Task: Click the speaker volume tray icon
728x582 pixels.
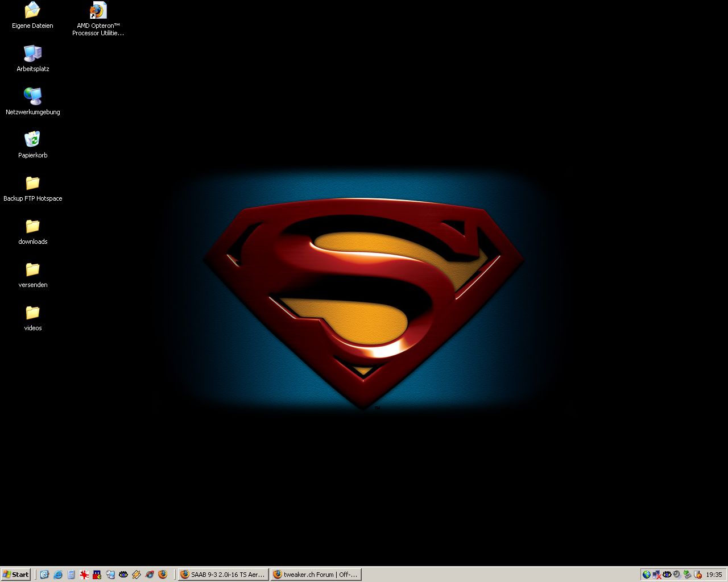Action: tap(677, 575)
